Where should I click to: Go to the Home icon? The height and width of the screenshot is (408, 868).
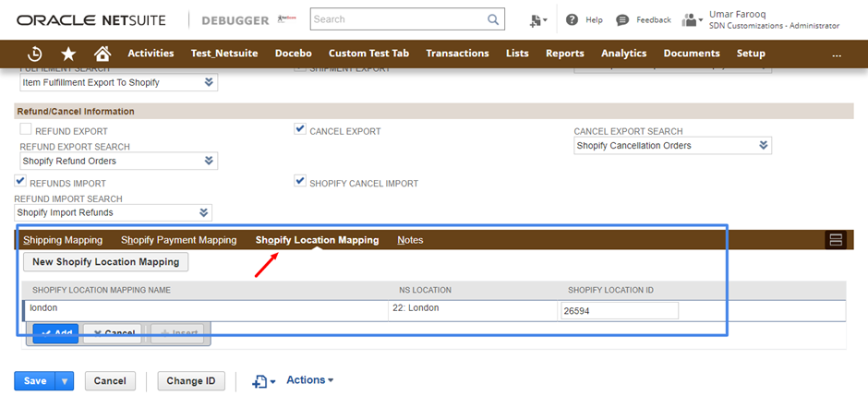pos(102,54)
